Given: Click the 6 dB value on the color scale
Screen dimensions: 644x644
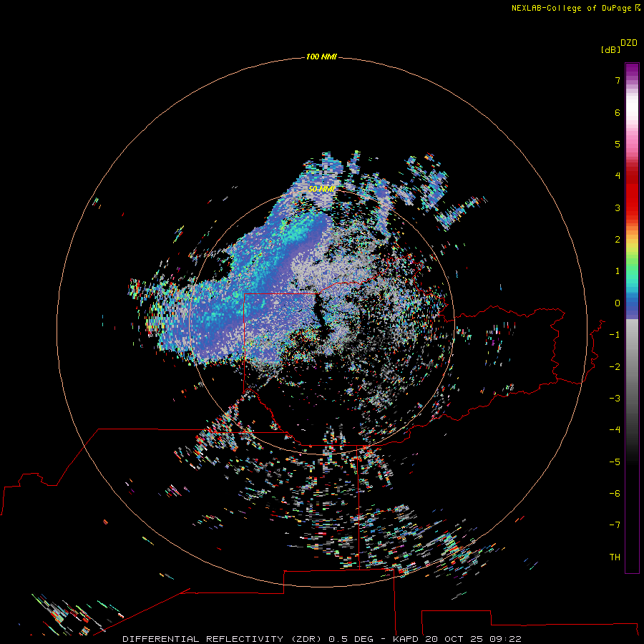Looking at the screenshot, I should [x=618, y=112].
